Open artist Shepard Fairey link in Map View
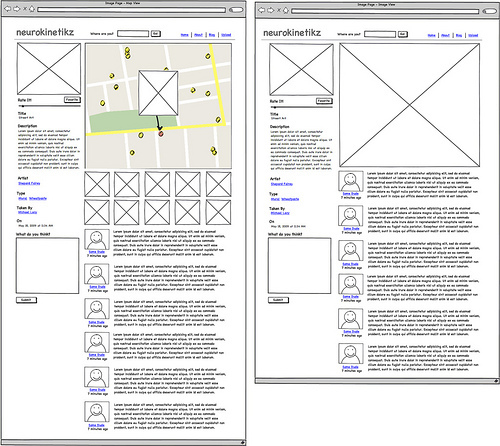This screenshot has height=446, width=500. 29,183
